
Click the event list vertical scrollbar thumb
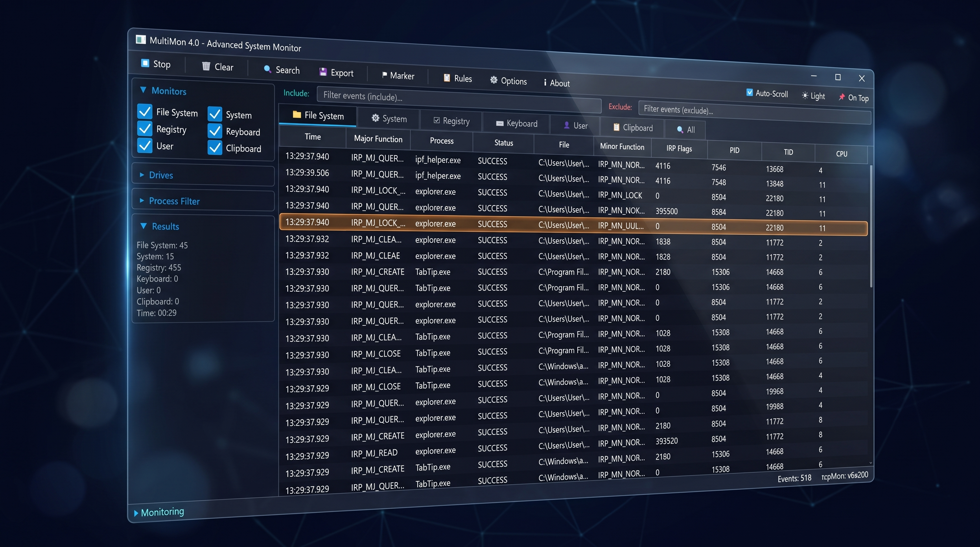(871, 226)
